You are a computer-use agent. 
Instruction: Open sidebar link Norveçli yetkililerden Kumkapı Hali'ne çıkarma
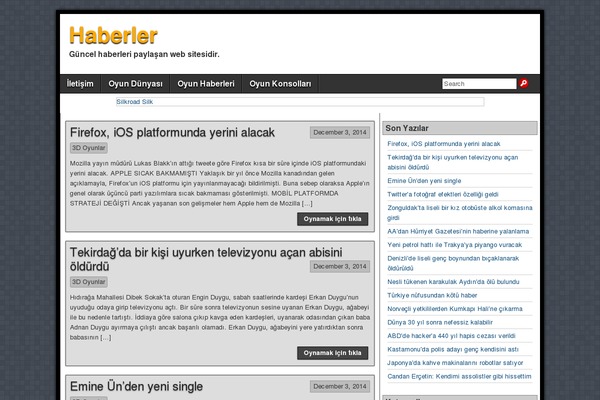coord(455,309)
